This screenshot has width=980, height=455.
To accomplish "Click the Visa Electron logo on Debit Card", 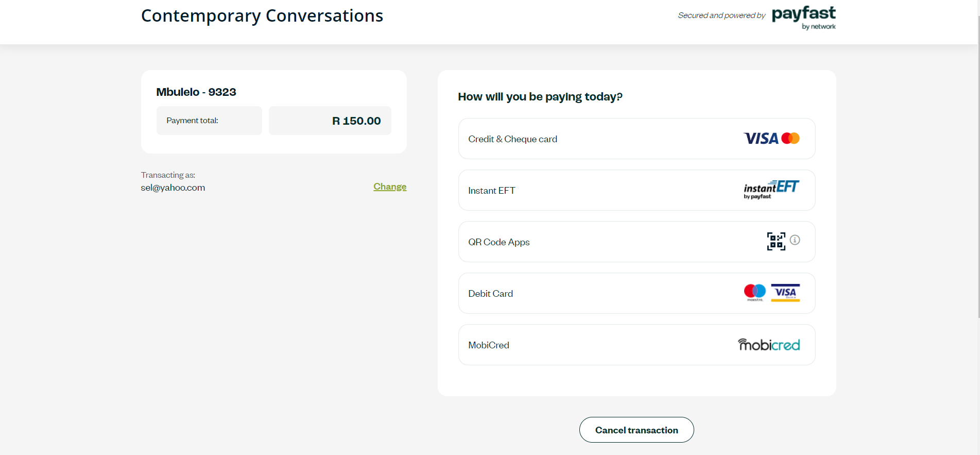I will 785,293.
